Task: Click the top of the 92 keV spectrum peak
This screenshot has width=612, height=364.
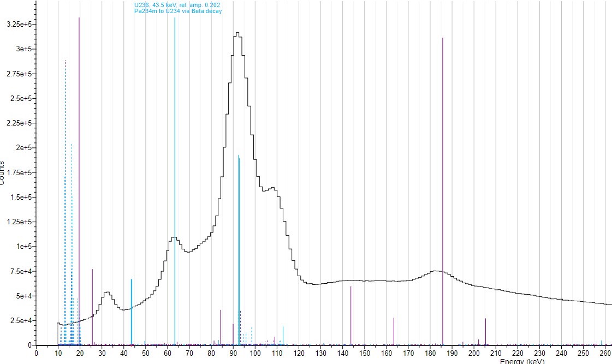Action: click(237, 34)
